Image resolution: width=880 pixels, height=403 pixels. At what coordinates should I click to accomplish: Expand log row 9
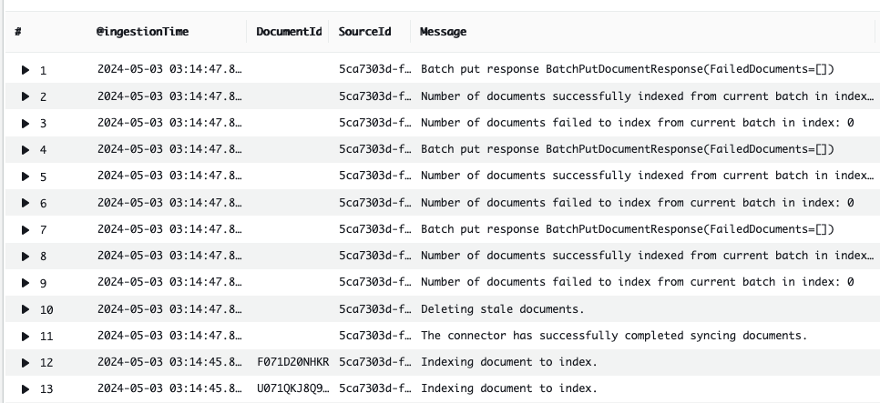pos(26,283)
